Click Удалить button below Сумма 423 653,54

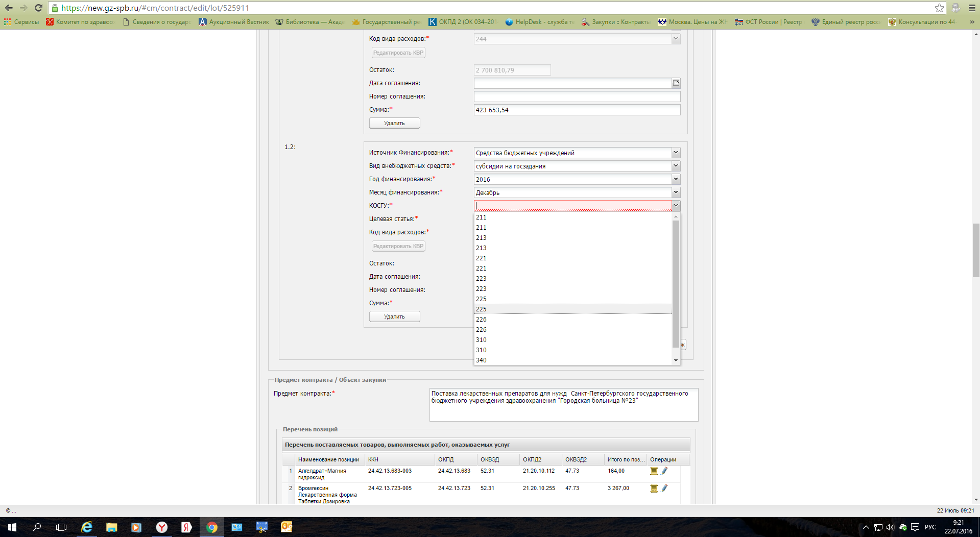[394, 123]
